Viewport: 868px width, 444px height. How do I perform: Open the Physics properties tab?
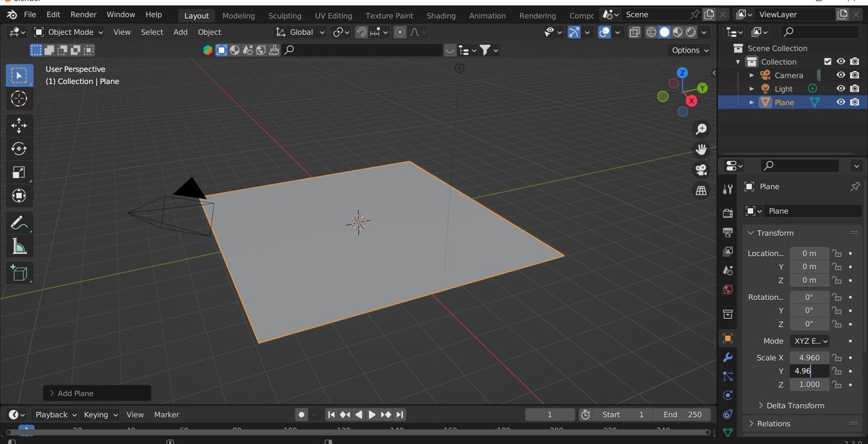coord(728,396)
